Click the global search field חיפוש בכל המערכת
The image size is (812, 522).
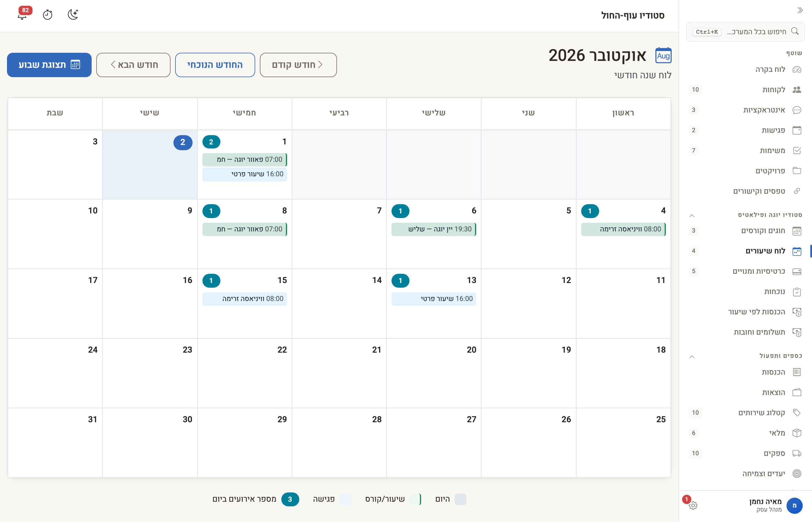(x=745, y=32)
